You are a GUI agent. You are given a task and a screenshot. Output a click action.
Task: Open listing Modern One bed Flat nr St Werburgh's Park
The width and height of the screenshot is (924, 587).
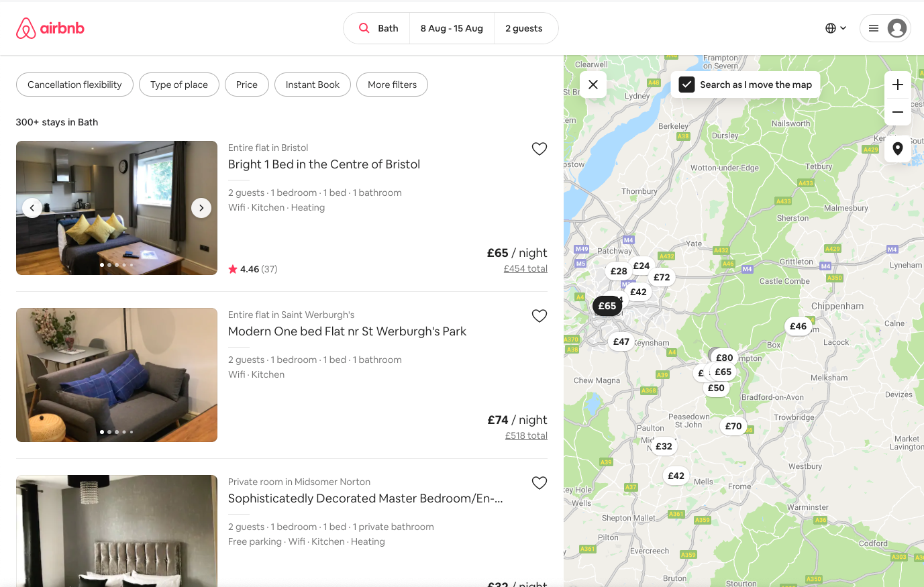(347, 331)
